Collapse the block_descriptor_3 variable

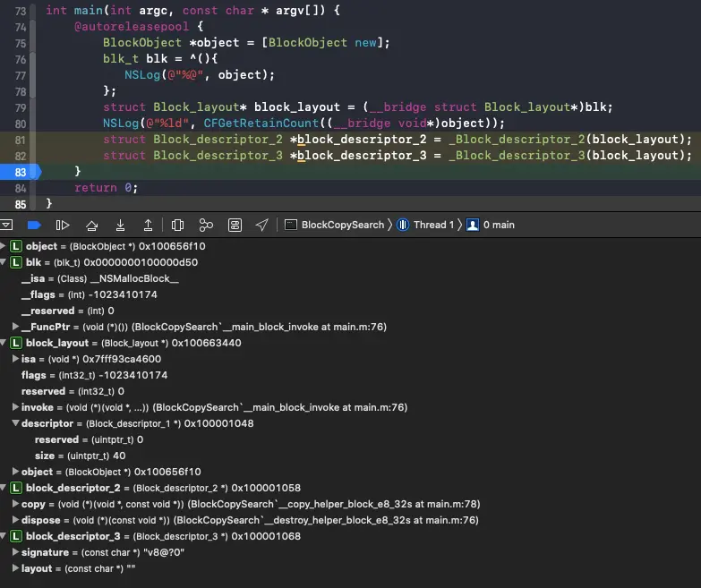click(3, 536)
